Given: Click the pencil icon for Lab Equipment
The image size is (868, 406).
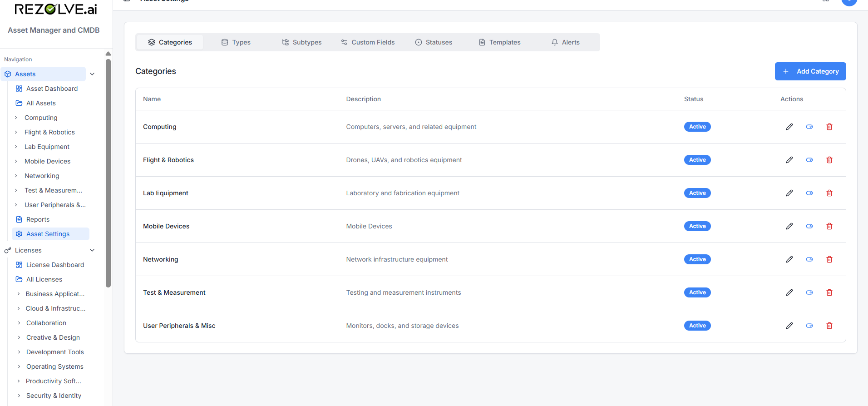Looking at the screenshot, I should coord(789,193).
